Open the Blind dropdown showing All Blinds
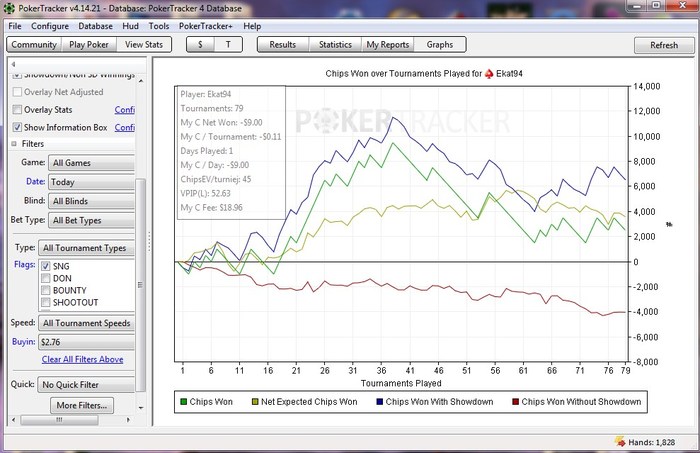Viewport: 700px width, 453px height. coord(92,201)
